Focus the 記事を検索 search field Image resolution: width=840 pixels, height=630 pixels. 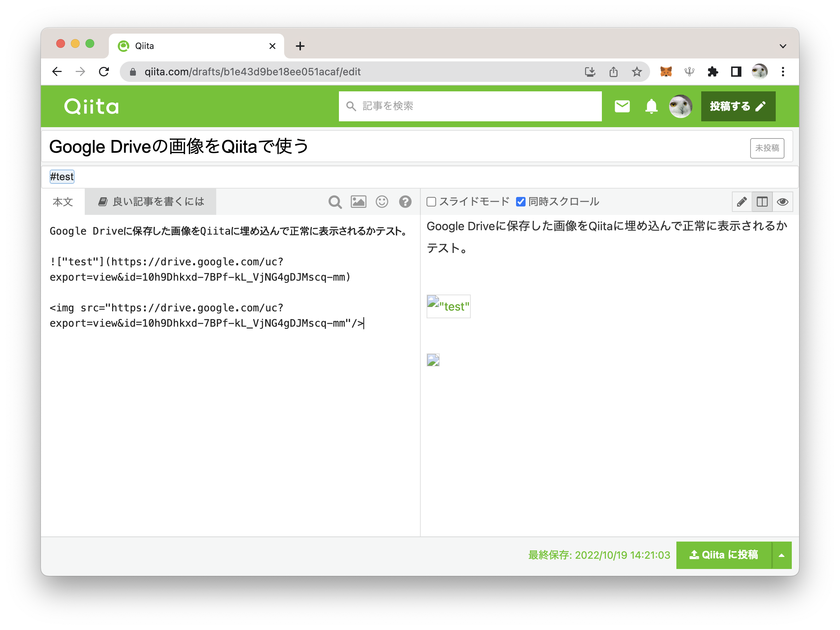470,106
